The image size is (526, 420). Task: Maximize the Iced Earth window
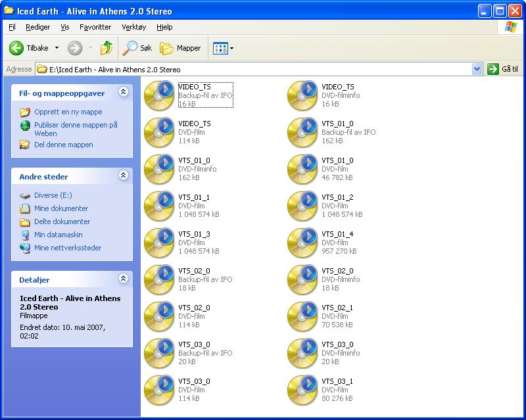pyautogui.click(x=500, y=11)
